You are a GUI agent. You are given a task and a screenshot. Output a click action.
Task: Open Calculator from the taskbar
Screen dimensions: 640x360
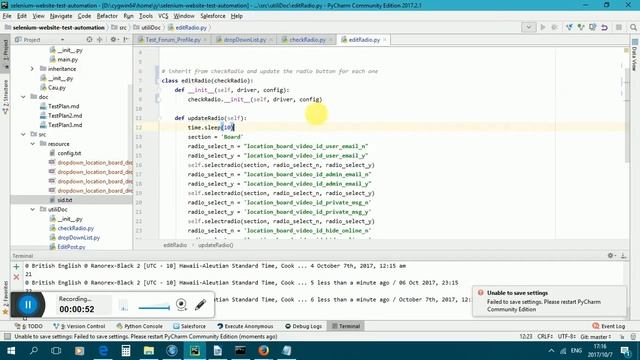(x=126, y=351)
